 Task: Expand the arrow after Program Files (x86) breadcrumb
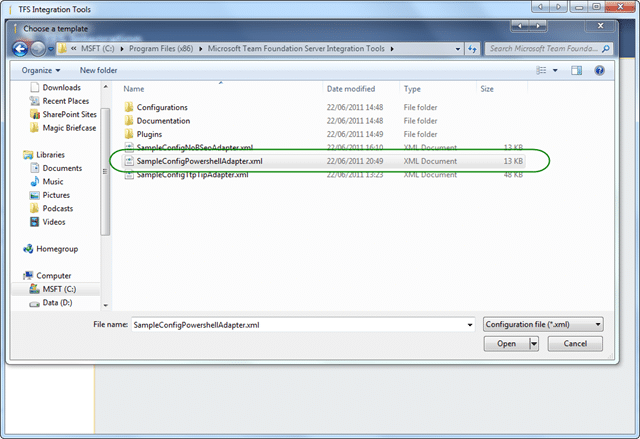(x=200, y=49)
